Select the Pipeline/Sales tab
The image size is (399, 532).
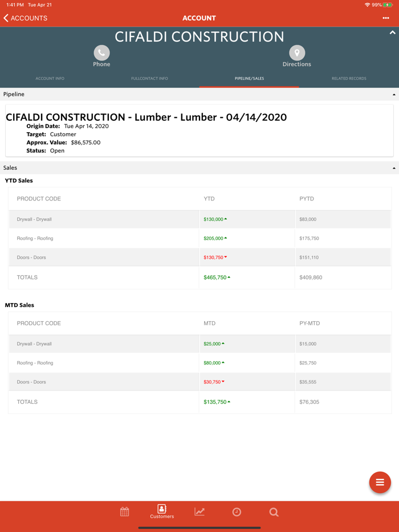[249, 79]
